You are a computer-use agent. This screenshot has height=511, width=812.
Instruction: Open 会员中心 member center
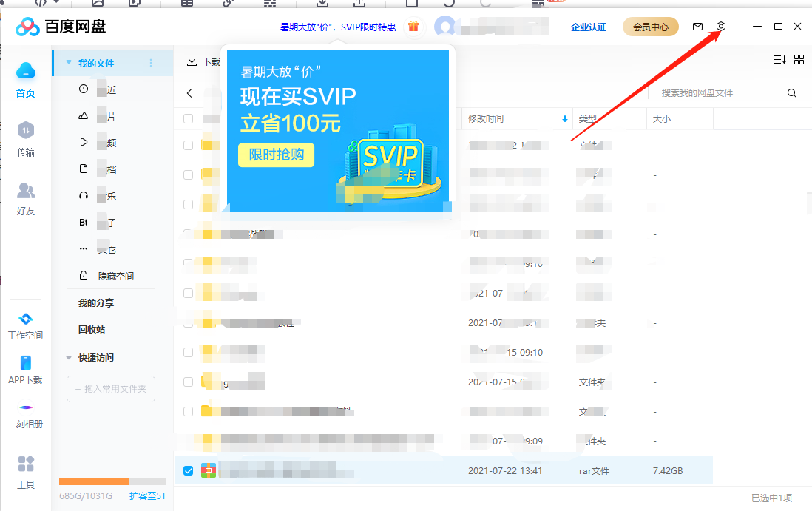pyautogui.click(x=651, y=27)
